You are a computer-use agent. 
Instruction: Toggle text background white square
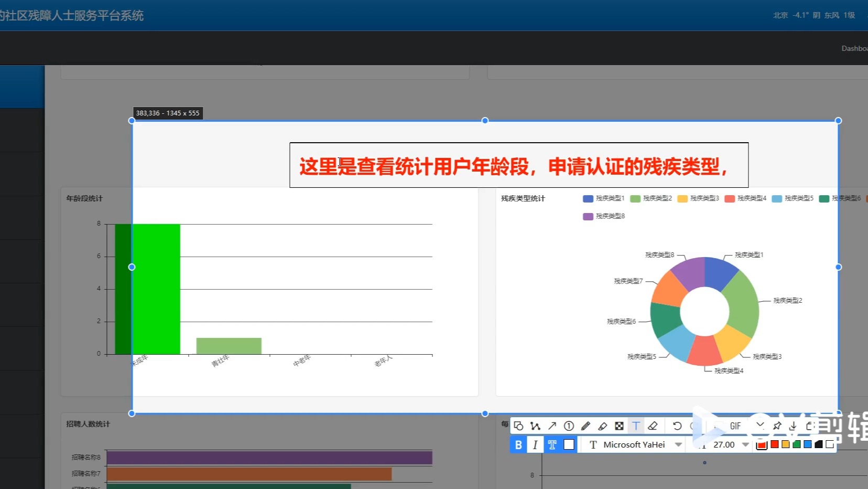pyautogui.click(x=569, y=445)
